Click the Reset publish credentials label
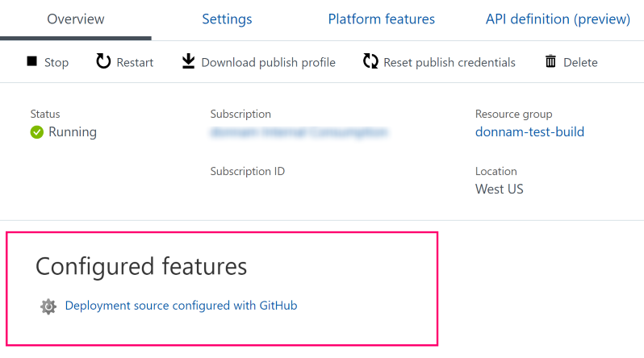644x358 pixels. 449,62
